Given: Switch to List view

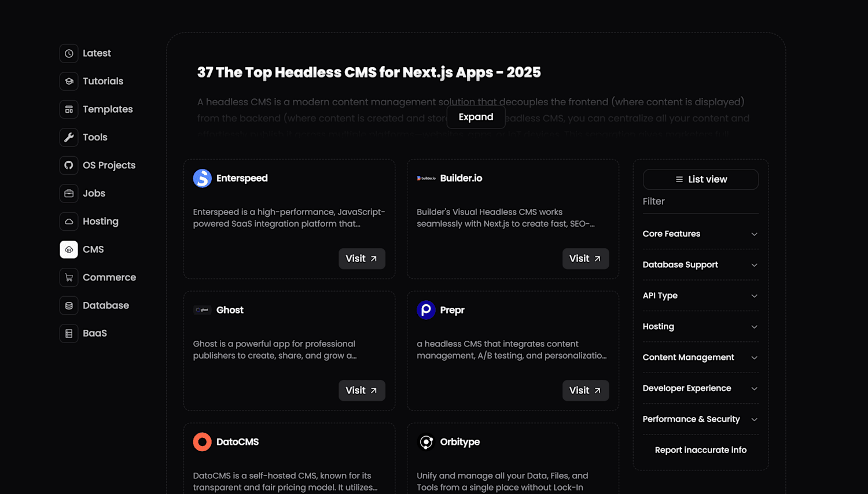Looking at the screenshot, I should 701,179.
